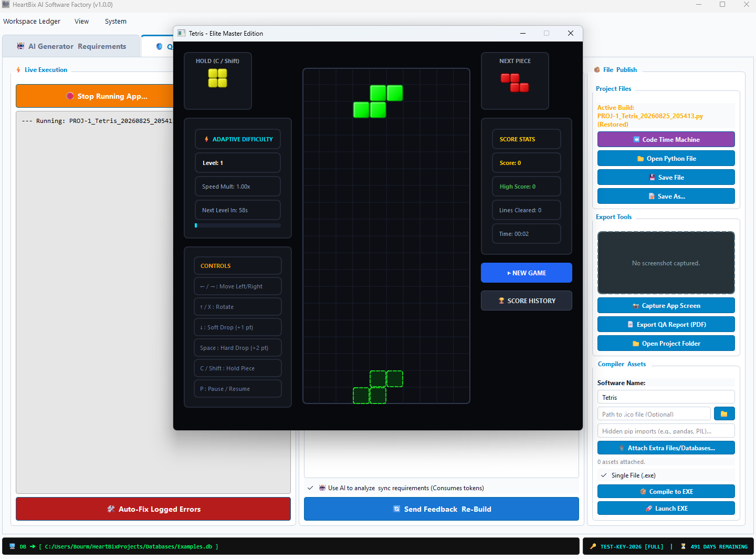Click the Path to .ico file field
Screen dimensions: 756x559
click(x=654, y=414)
